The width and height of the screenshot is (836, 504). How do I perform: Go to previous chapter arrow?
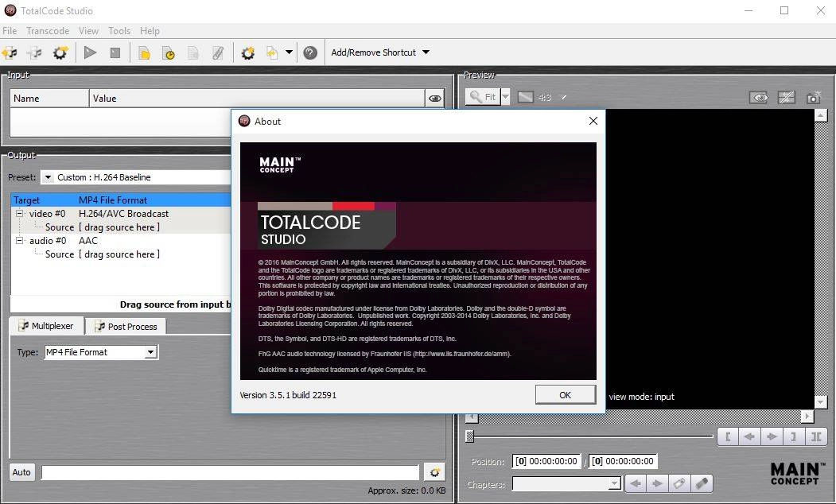(635, 484)
